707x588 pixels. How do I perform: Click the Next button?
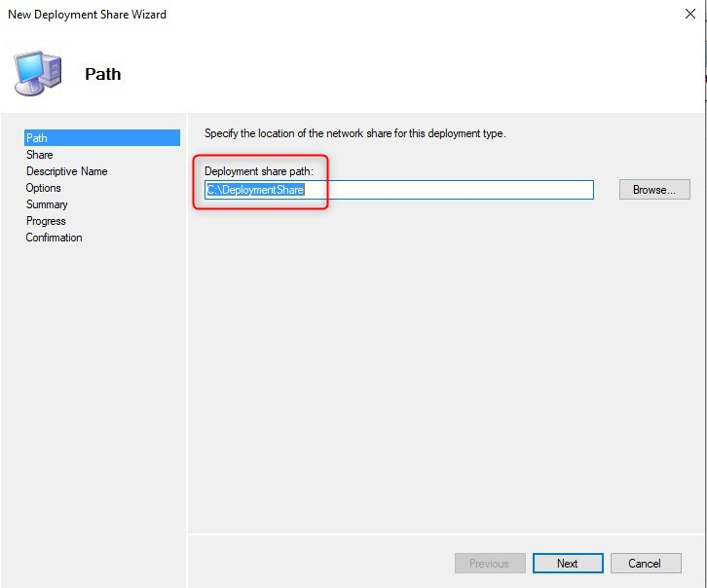pyautogui.click(x=568, y=564)
